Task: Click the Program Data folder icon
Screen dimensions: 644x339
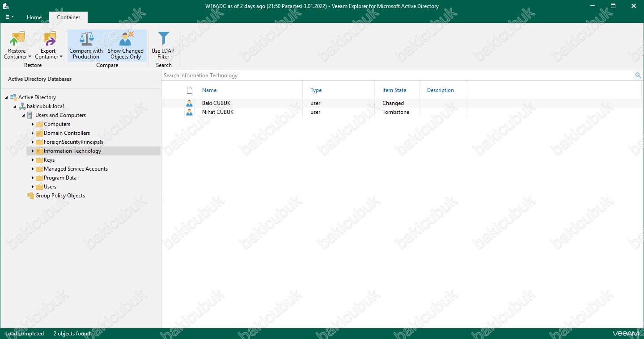Action: [x=39, y=178]
